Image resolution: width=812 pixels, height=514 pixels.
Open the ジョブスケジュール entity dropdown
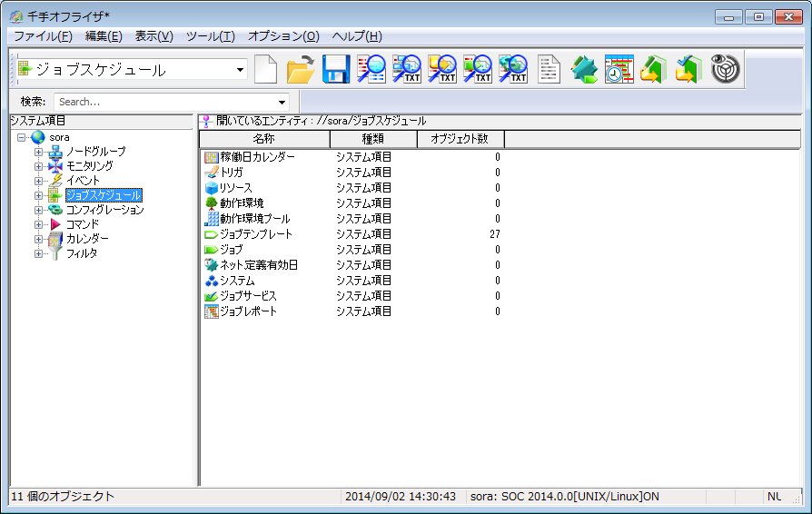[x=240, y=70]
